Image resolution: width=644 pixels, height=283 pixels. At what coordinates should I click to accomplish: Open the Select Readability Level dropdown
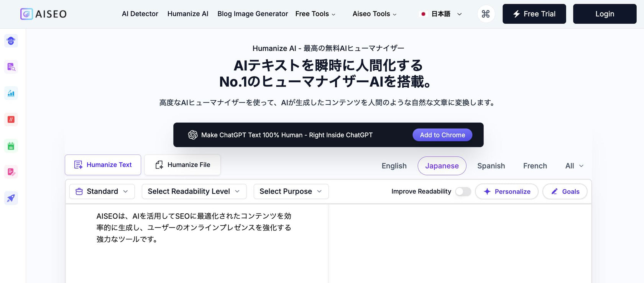click(194, 191)
